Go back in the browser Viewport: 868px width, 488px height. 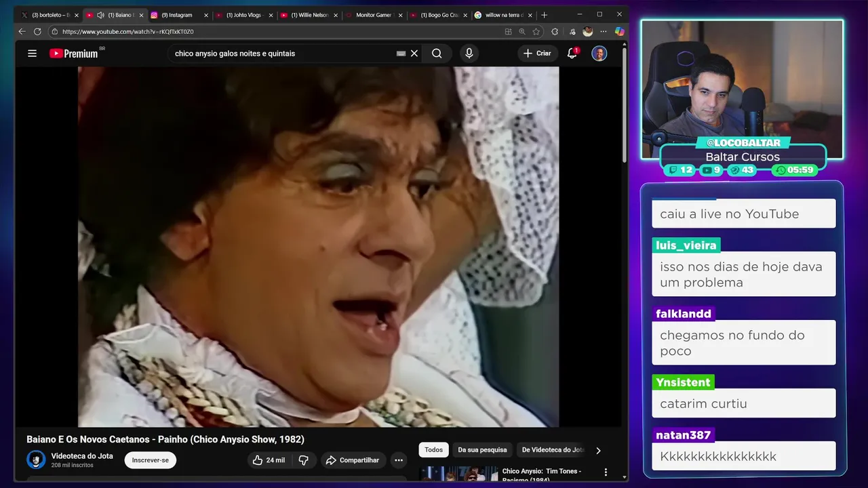pos(22,31)
